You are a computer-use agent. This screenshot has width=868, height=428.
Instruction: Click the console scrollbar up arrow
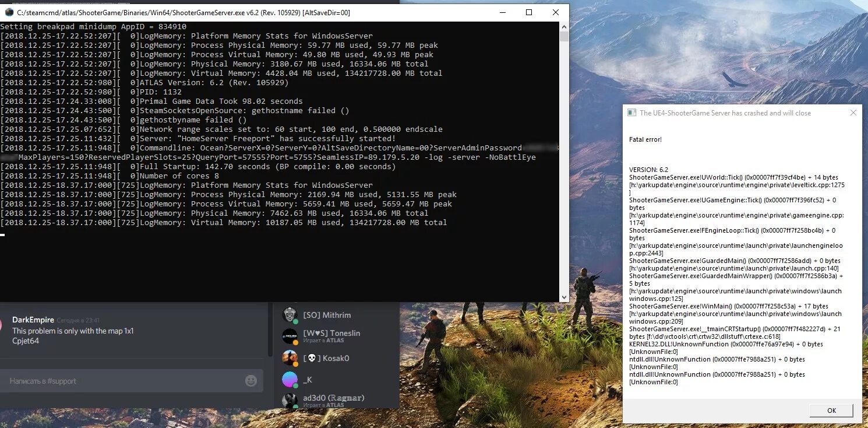click(x=564, y=26)
